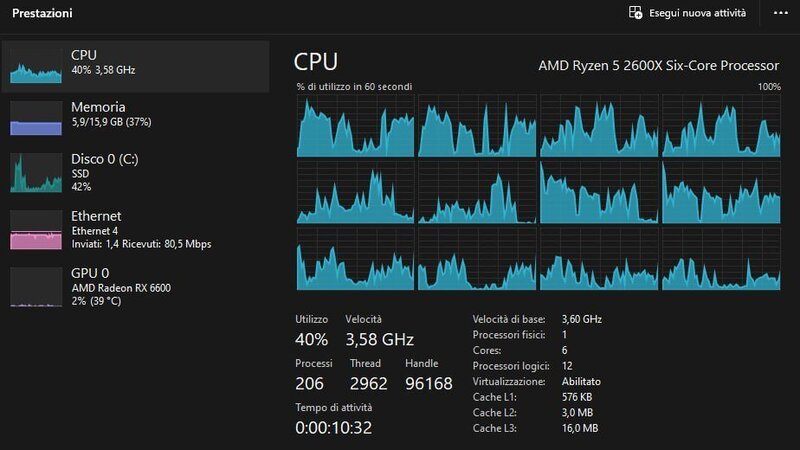This screenshot has height=450, width=800.
Task: Click the GPU 0 graph thumbnail
Action: point(36,286)
